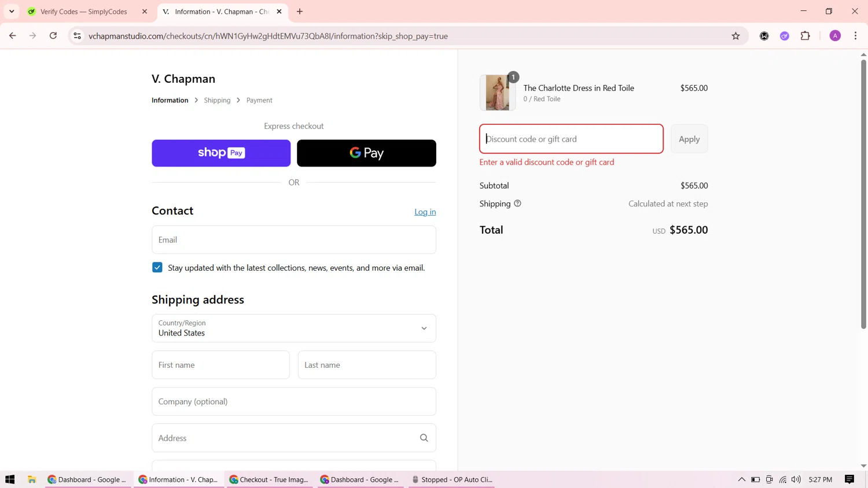Go back to the previous page
This screenshot has width=868, height=488.
[13, 36]
